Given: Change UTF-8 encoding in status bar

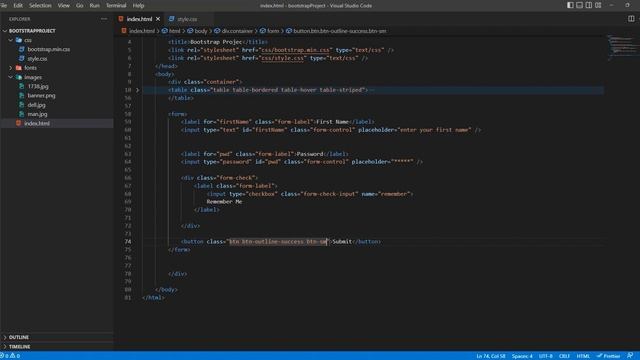Looking at the screenshot, I should click(x=546, y=356).
